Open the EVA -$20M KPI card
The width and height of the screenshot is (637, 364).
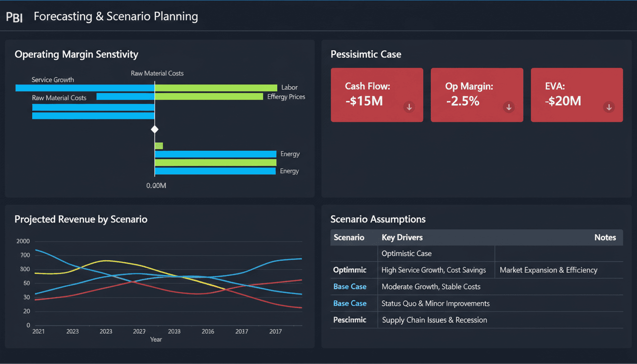click(x=576, y=95)
